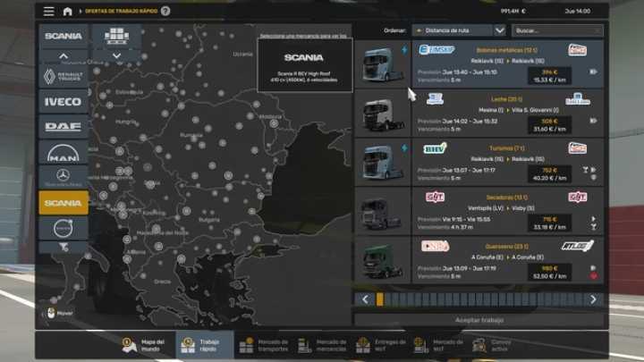
Task: Open help for Ofertas de trabajo rápido
Action: pos(165,11)
